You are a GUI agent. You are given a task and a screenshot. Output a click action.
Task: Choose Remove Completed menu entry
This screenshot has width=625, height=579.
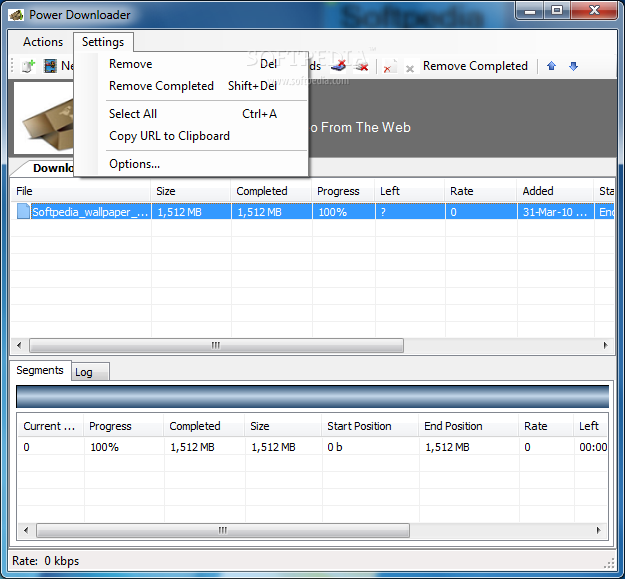[x=191, y=86]
